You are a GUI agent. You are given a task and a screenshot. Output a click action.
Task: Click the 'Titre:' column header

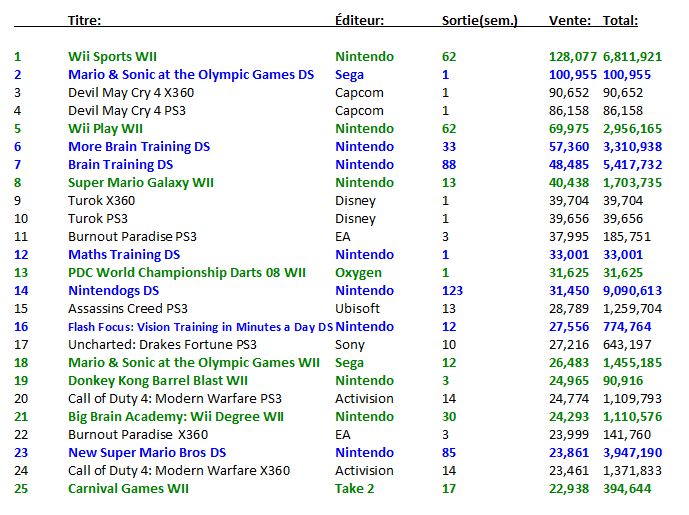pos(84,20)
